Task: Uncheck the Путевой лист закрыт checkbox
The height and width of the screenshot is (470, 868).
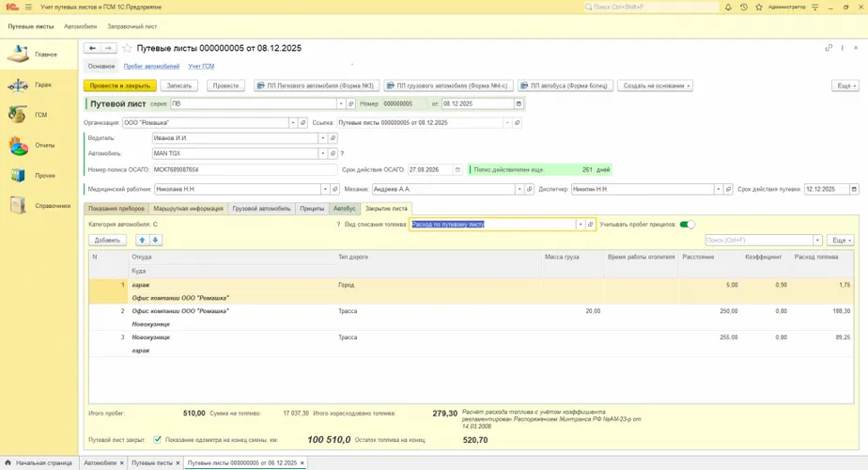Action: coord(157,439)
